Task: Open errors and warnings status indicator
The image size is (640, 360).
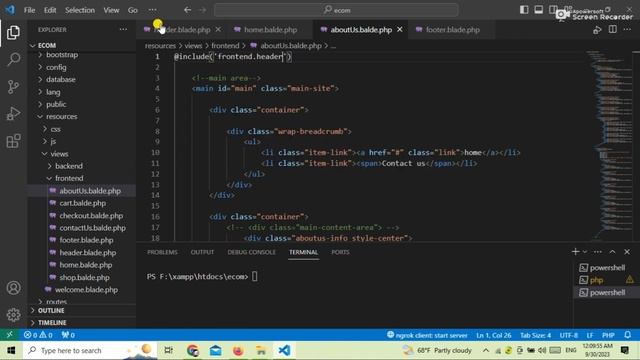Action: pyautogui.click(x=38, y=335)
